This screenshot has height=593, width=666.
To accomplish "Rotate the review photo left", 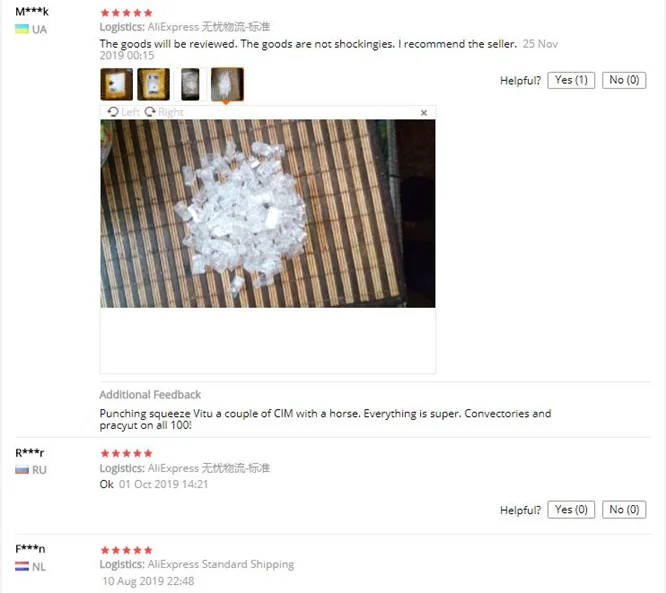I will click(x=123, y=112).
